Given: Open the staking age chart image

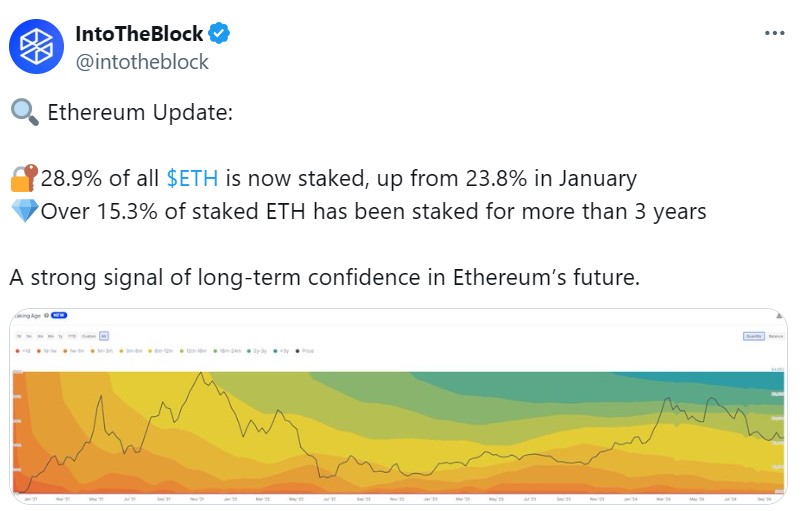Looking at the screenshot, I should (398, 407).
